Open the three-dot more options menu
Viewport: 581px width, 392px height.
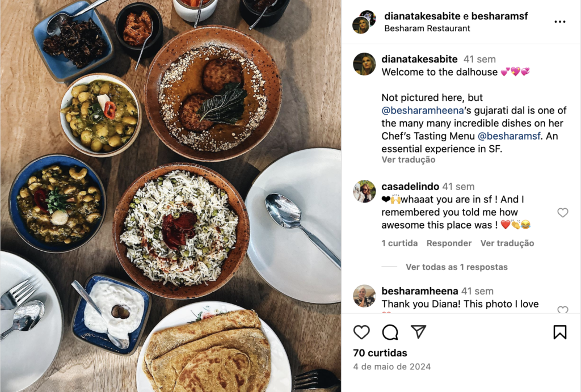559,22
